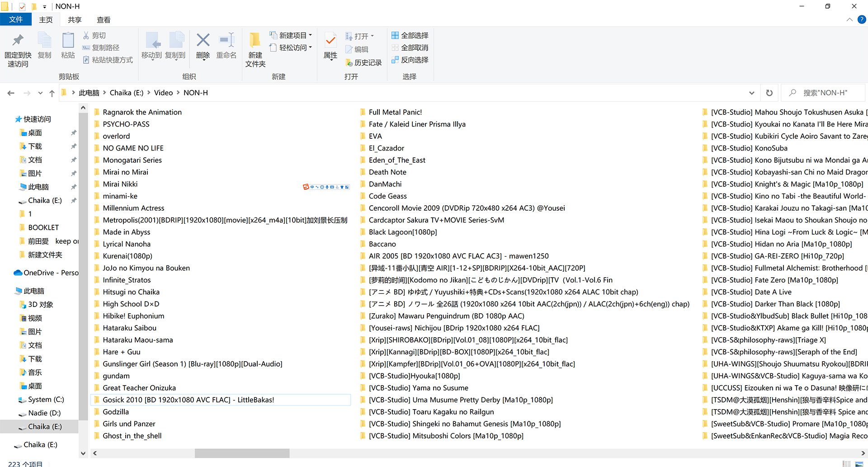Select the PSYCHO-PASS folder
The image size is (868, 467).
[x=126, y=124]
